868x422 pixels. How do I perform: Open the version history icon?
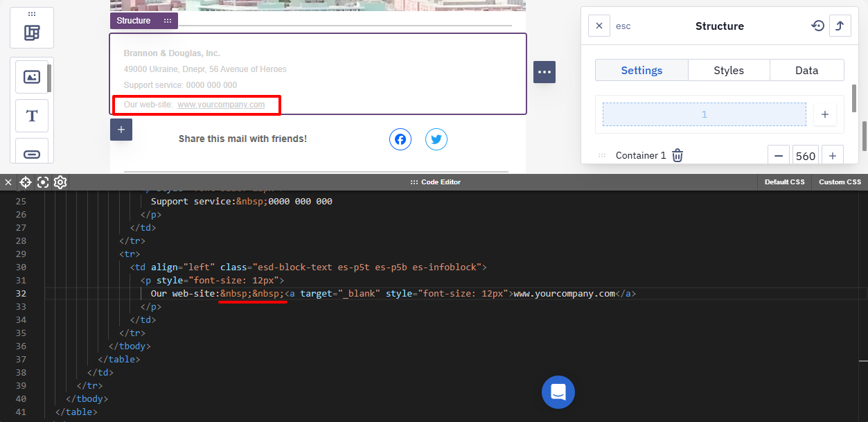point(818,26)
